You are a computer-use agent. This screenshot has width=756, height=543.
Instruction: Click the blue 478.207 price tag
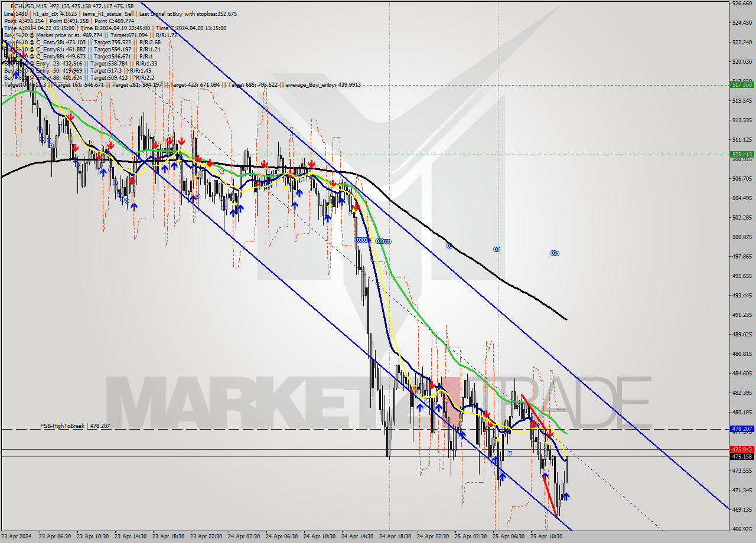coord(742,429)
